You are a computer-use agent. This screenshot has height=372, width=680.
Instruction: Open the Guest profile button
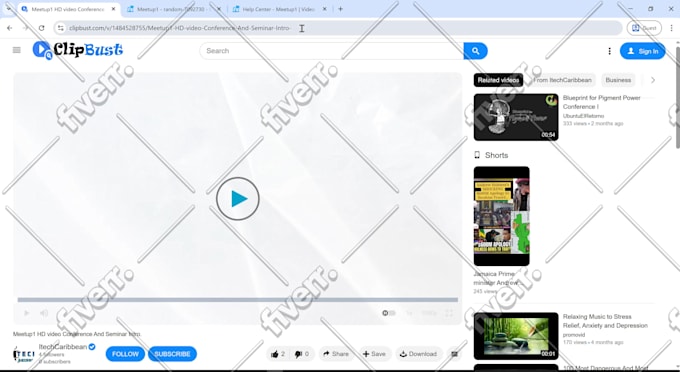pos(644,28)
